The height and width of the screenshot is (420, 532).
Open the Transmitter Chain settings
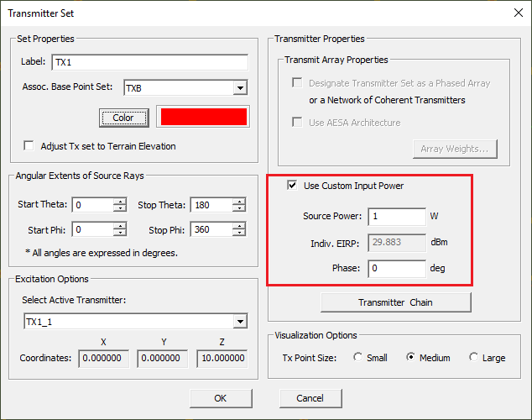(396, 302)
